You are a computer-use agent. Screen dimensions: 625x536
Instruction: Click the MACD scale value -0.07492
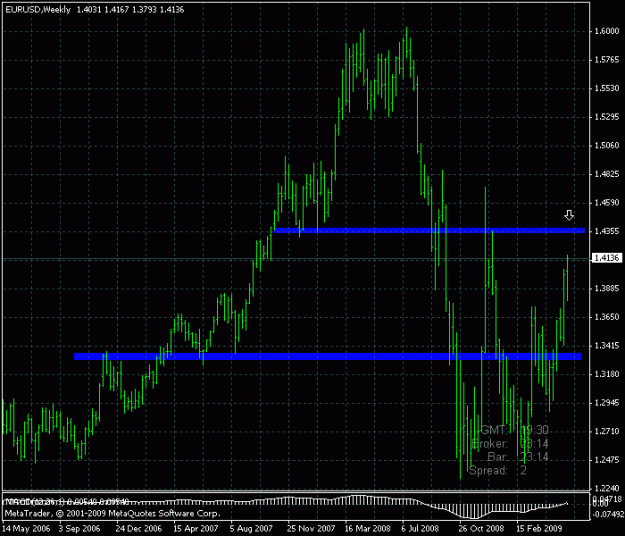608,514
